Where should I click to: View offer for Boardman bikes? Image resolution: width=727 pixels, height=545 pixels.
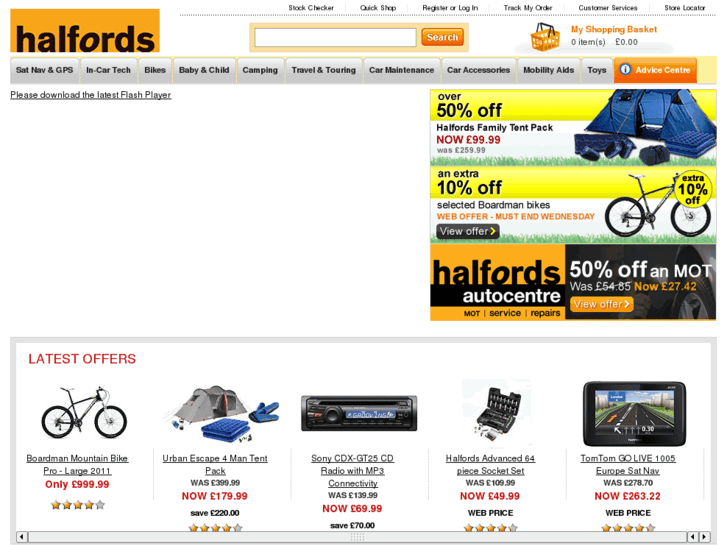pos(467,231)
